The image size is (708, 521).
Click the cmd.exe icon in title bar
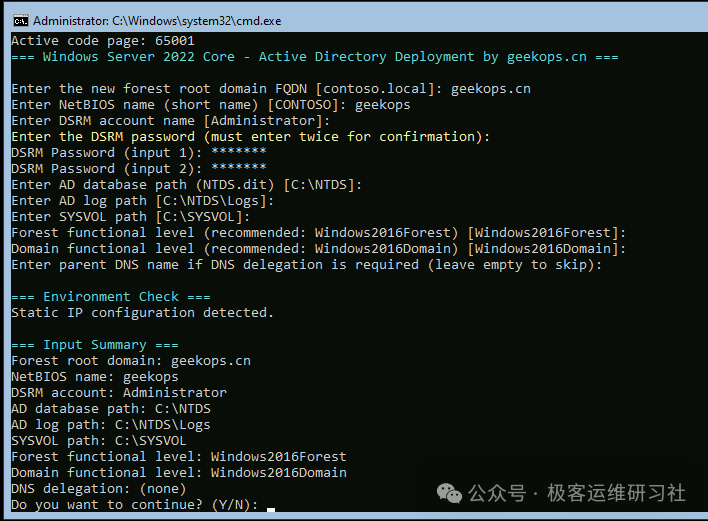(x=19, y=19)
